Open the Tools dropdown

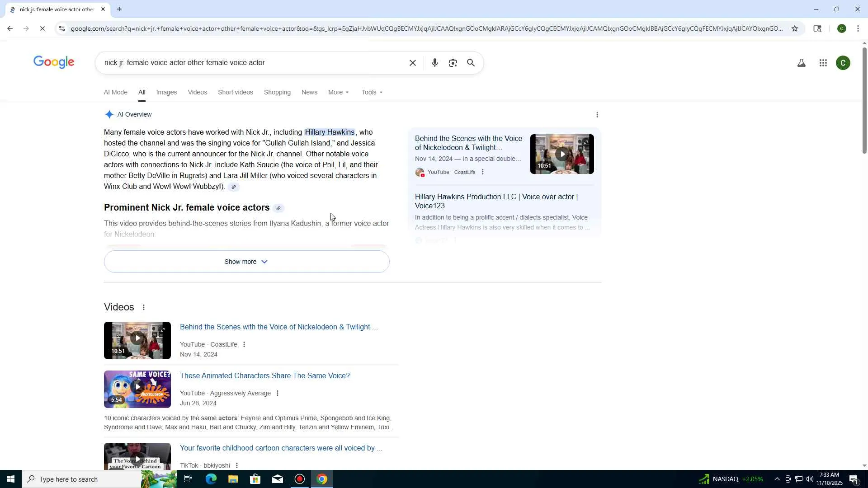[372, 92]
